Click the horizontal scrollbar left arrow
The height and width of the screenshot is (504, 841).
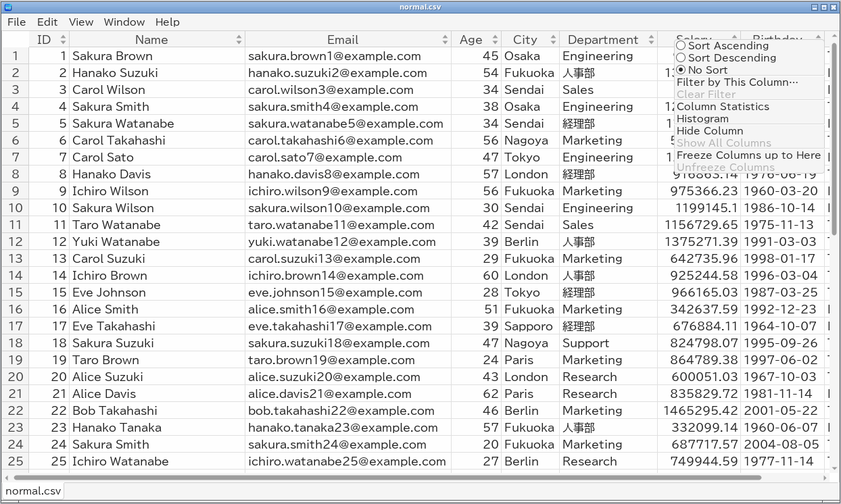[7, 478]
